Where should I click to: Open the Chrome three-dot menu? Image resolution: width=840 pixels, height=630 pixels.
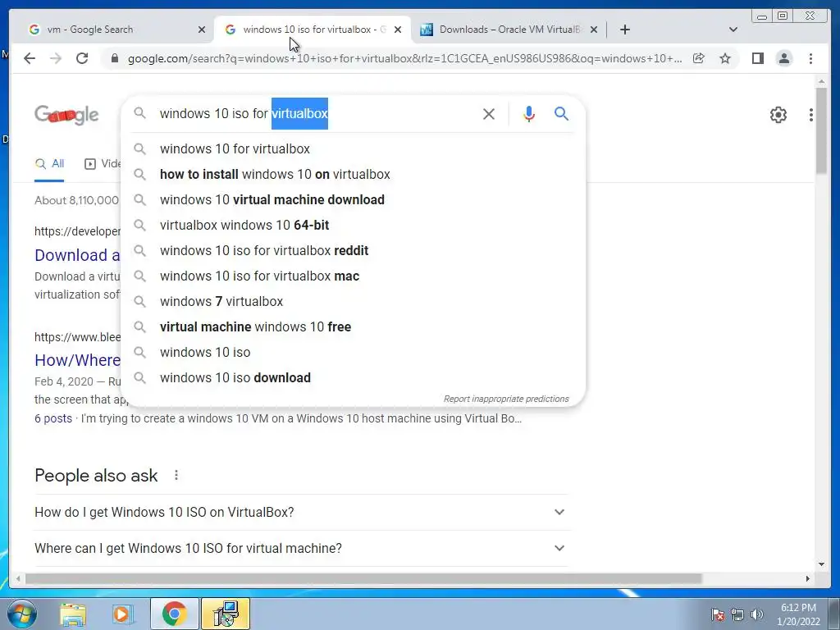click(x=810, y=58)
